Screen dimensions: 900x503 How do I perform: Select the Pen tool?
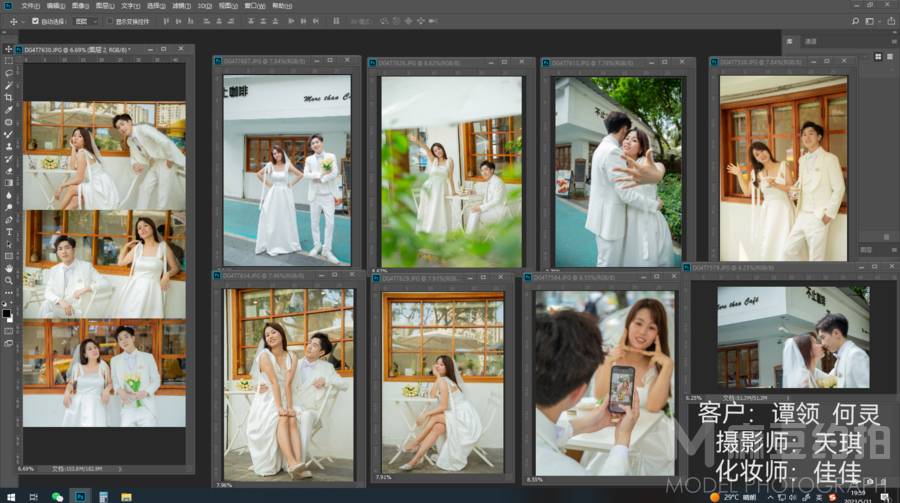tap(9, 219)
